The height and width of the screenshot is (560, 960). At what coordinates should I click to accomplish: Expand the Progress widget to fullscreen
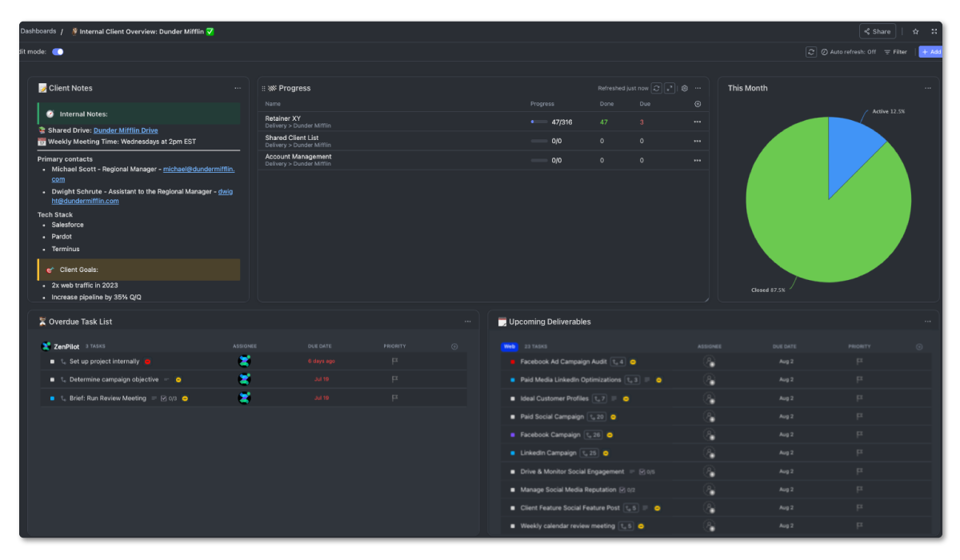(670, 88)
